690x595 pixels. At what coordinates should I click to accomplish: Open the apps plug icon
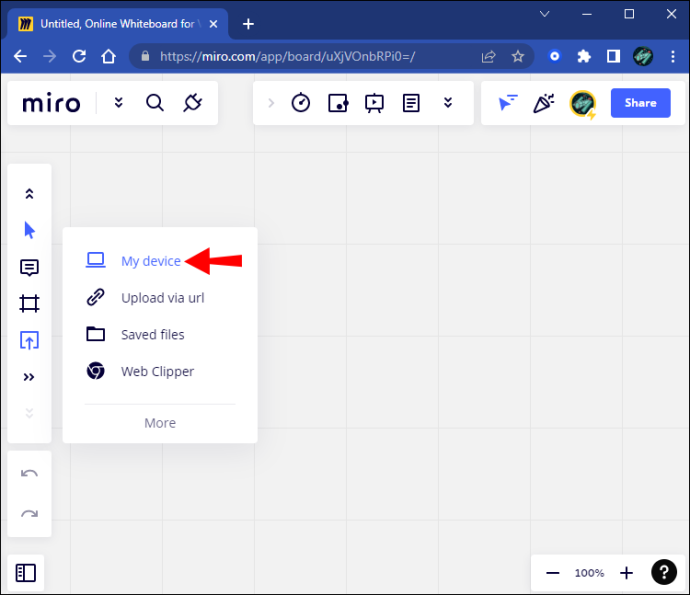pos(193,103)
